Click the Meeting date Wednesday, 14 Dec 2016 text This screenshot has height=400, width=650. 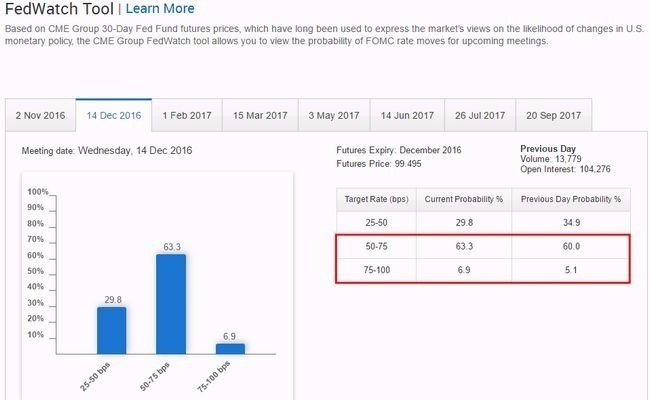click(107, 150)
